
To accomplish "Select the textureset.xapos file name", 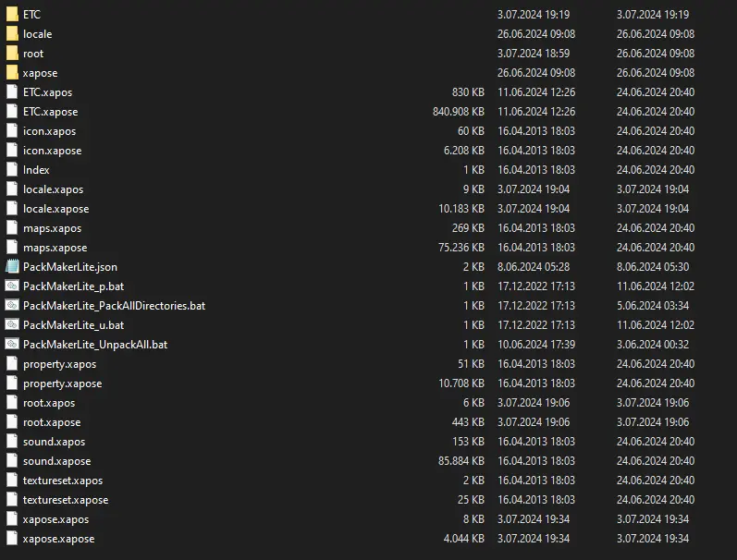I will (x=63, y=481).
